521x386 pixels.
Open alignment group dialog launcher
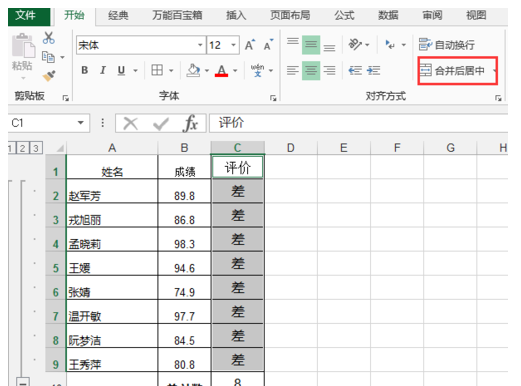coord(498,98)
